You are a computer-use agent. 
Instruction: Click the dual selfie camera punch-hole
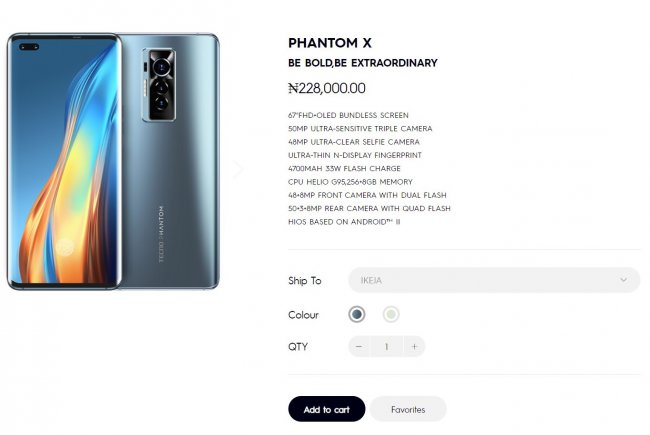coord(28,47)
